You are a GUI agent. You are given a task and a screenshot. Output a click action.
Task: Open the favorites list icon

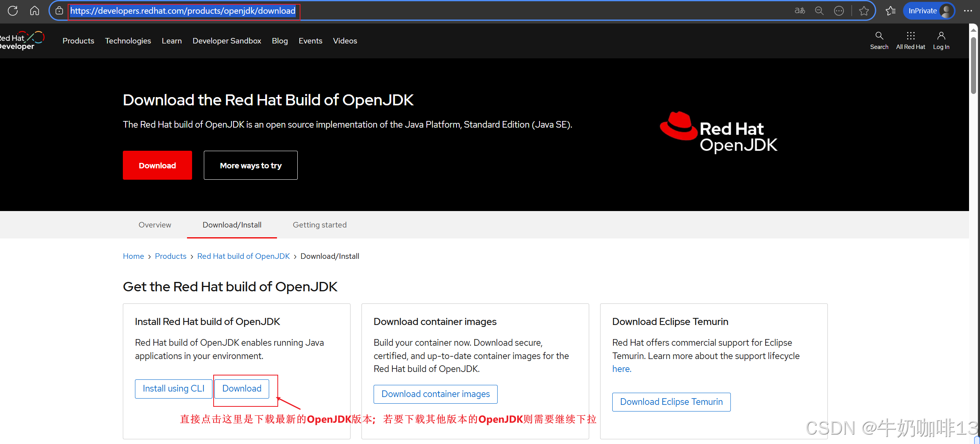point(891,11)
